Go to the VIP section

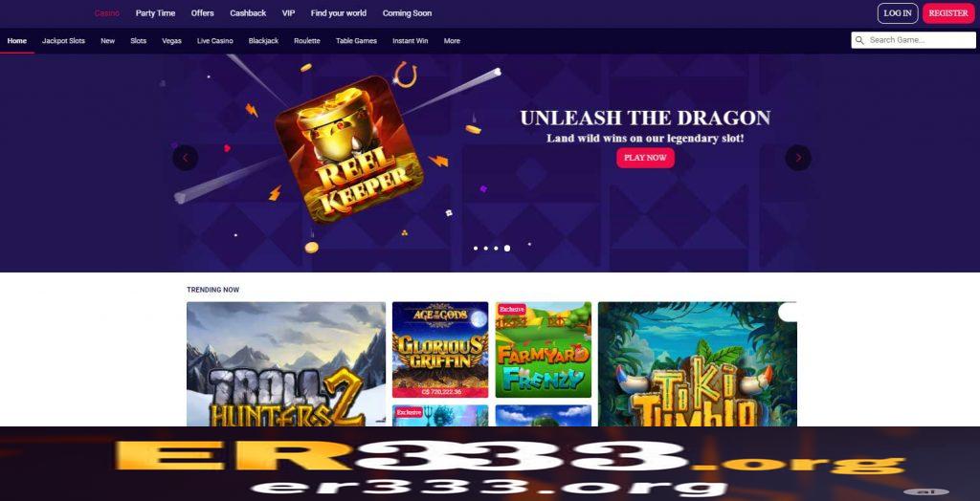pos(288,13)
